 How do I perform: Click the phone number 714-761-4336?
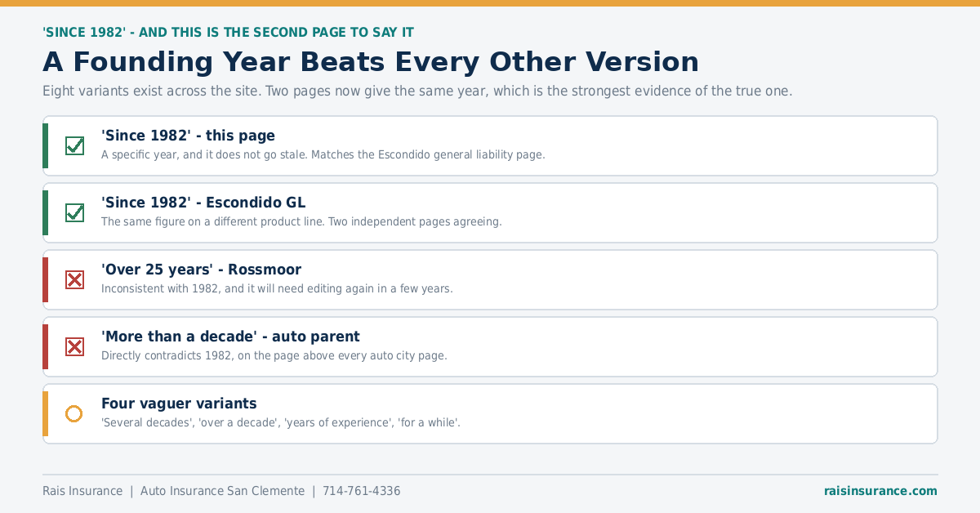coord(362,491)
